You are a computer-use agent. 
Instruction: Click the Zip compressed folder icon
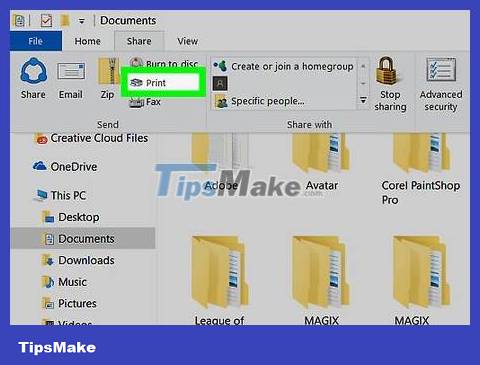pos(108,71)
